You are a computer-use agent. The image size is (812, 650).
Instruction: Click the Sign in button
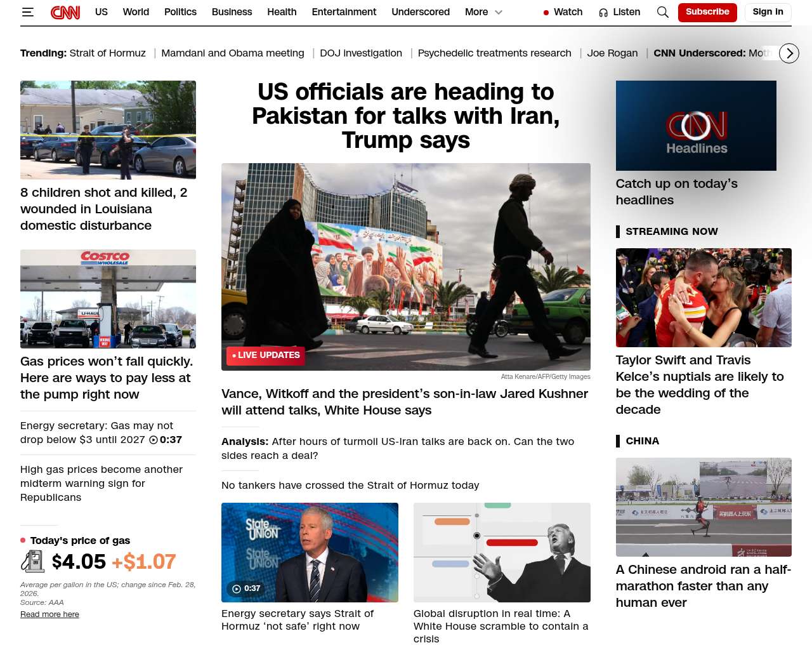coord(768,12)
